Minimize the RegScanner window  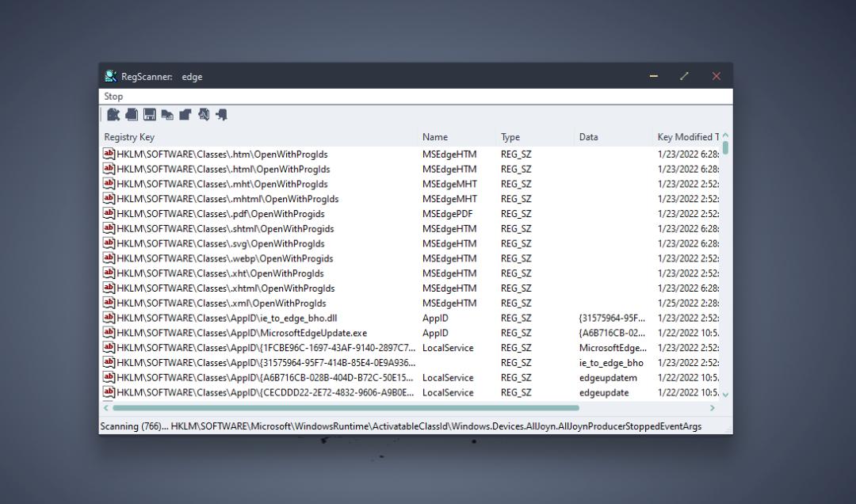(x=653, y=76)
